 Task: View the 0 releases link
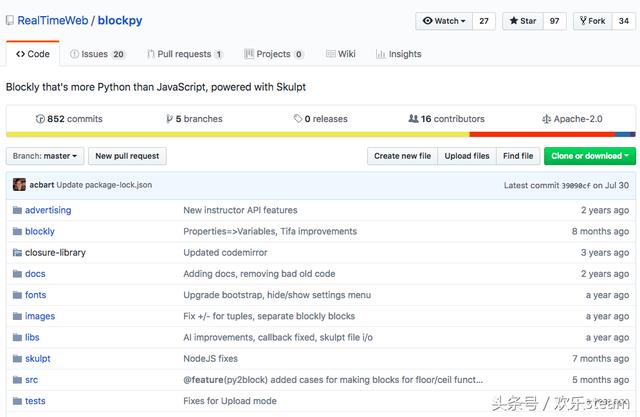(x=321, y=119)
